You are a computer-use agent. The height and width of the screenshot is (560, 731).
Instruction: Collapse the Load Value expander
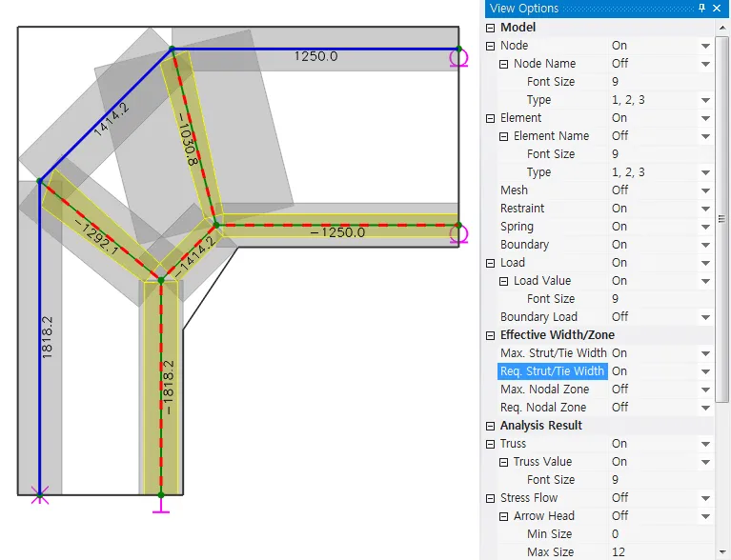click(x=503, y=281)
